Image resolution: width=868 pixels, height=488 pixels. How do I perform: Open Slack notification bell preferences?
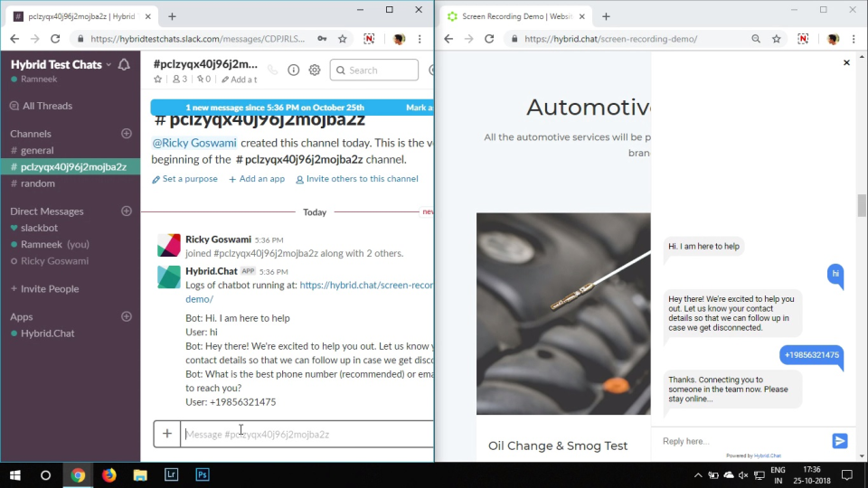pyautogui.click(x=124, y=65)
